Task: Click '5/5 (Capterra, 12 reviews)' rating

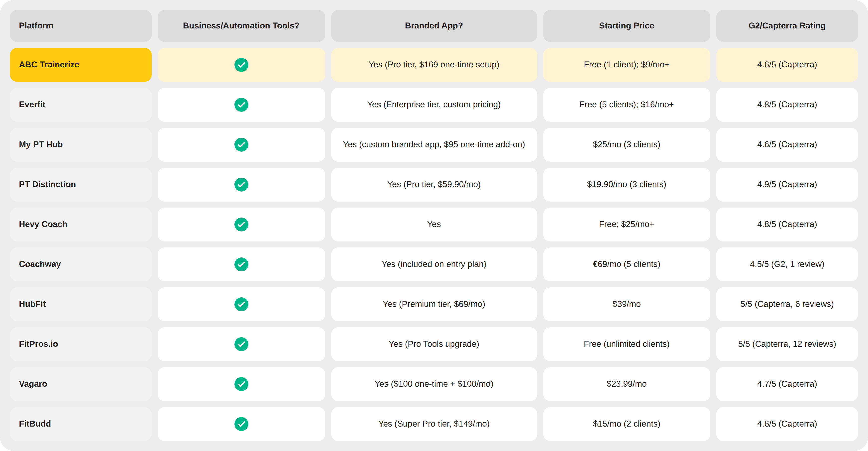Action: 787,344
